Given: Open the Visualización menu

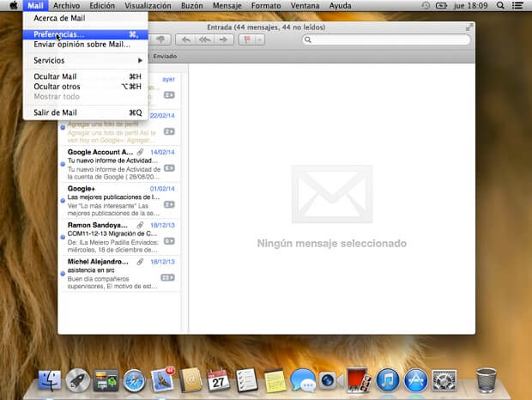Looking at the screenshot, I should point(148,6).
